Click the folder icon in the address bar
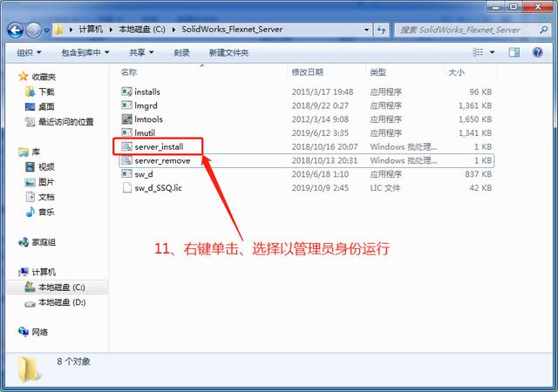 coord(58,30)
